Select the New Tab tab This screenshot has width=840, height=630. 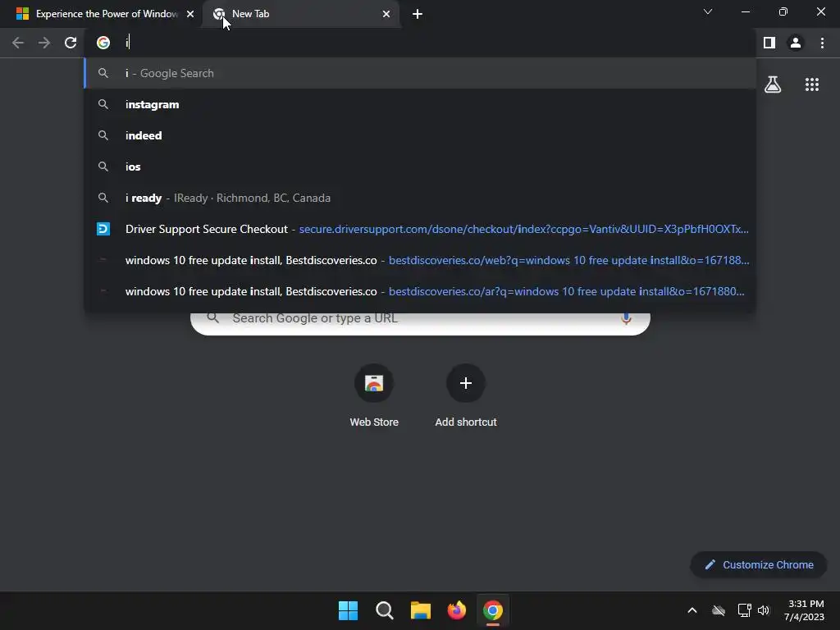tap(300, 14)
